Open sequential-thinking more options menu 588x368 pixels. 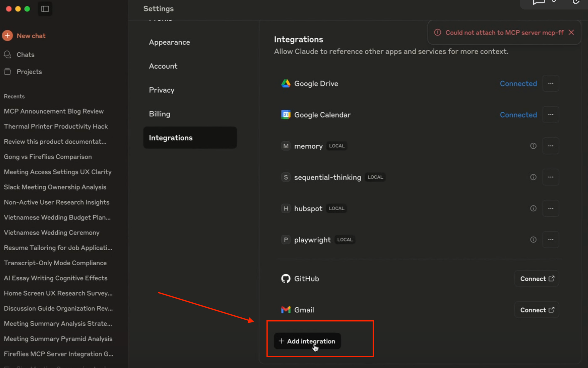(x=551, y=177)
